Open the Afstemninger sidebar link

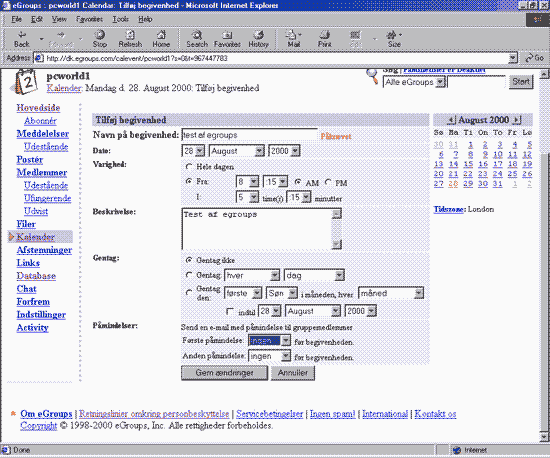(x=44, y=250)
